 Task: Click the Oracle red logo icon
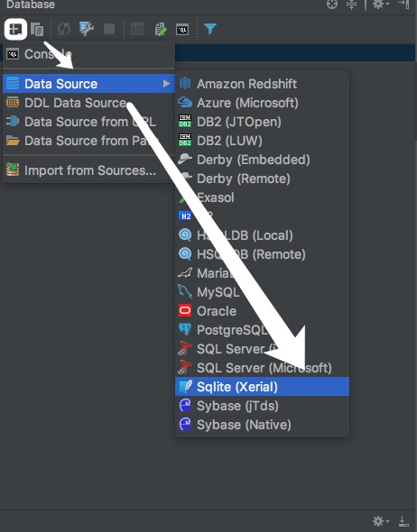tap(185, 310)
